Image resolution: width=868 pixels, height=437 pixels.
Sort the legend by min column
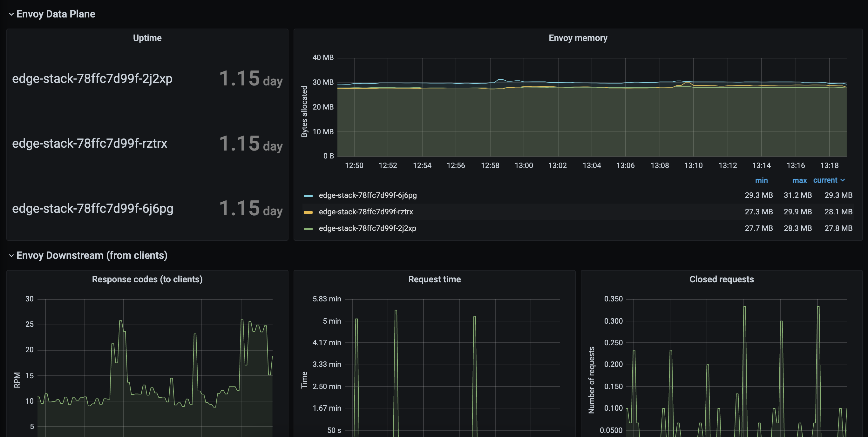pos(761,181)
